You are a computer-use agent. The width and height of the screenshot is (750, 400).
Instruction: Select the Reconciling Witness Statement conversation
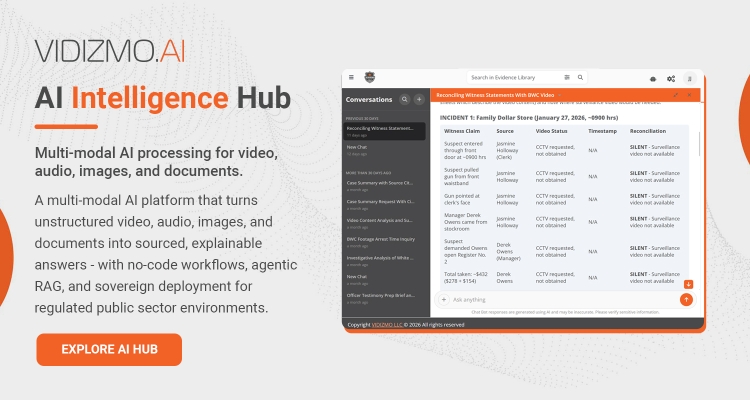click(x=384, y=131)
